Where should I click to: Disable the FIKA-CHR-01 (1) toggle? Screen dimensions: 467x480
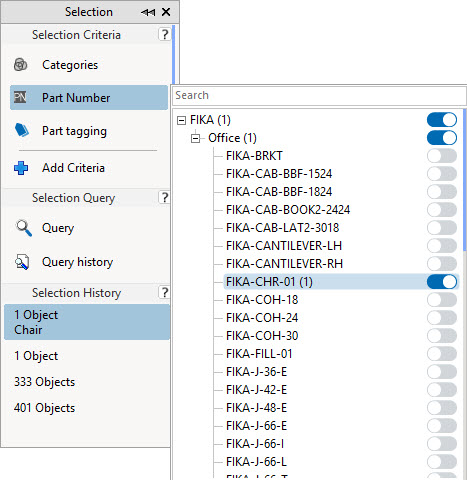(442, 282)
